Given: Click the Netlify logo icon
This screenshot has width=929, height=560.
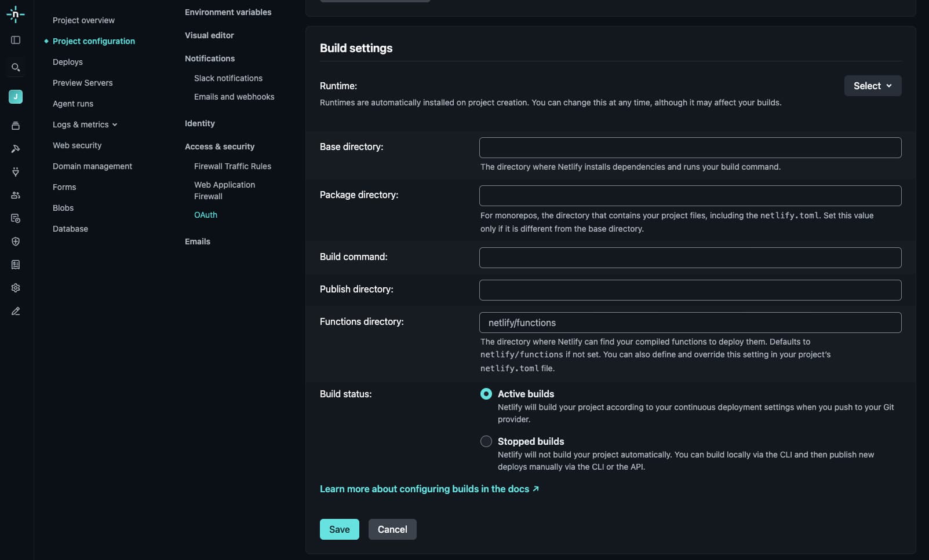Looking at the screenshot, I should coord(16,14).
